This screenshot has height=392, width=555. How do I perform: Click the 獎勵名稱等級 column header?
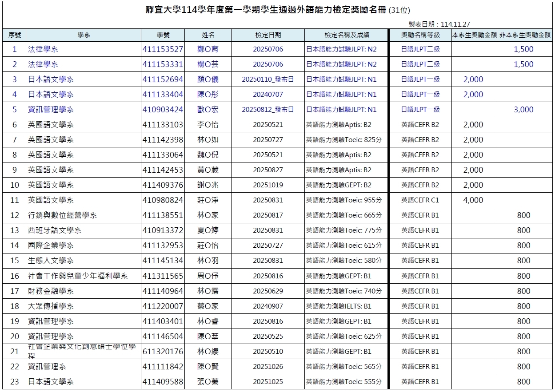[x=420, y=35]
